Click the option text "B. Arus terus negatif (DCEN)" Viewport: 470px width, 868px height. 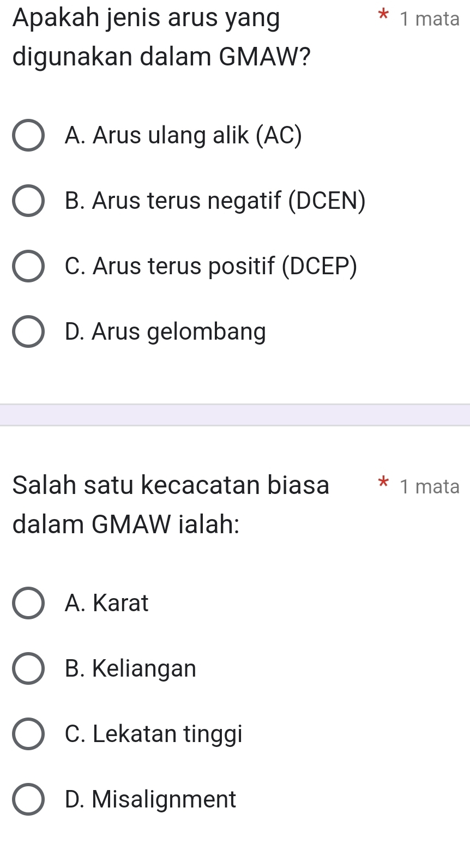point(215,201)
